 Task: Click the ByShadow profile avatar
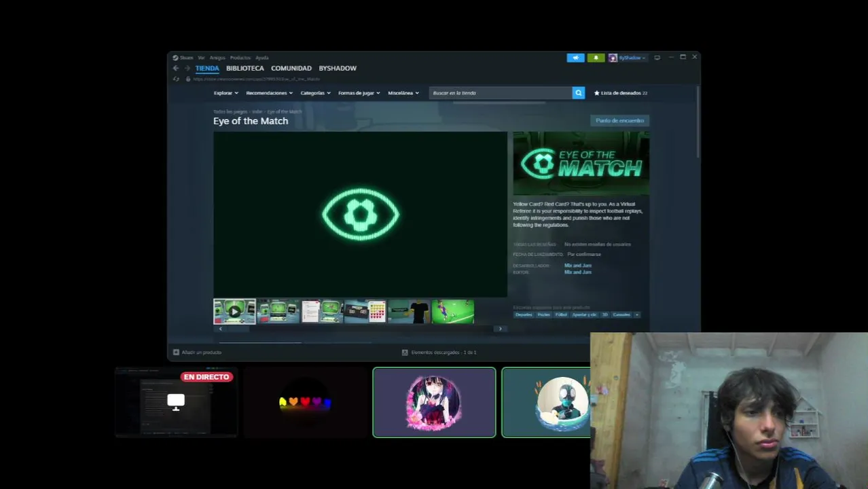tap(613, 58)
